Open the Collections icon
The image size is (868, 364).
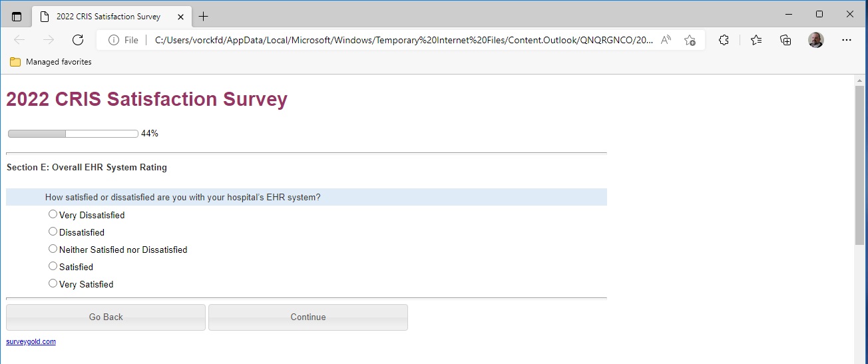pos(785,40)
